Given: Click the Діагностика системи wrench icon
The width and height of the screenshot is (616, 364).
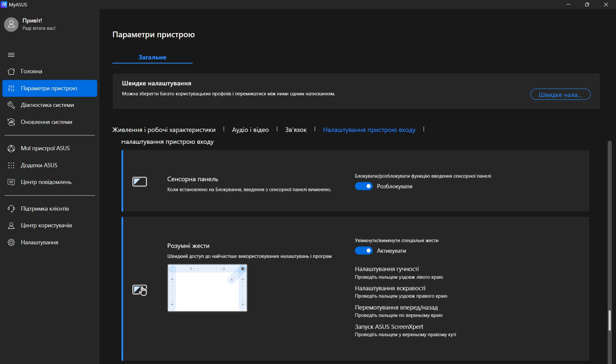Looking at the screenshot, I should [11, 105].
